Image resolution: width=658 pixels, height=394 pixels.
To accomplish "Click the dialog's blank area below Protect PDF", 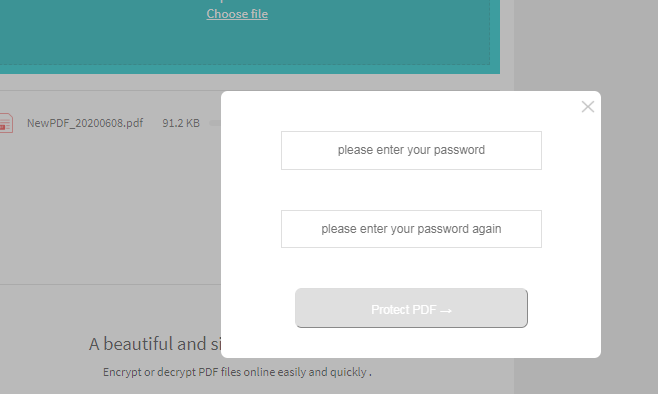I will pyautogui.click(x=411, y=343).
